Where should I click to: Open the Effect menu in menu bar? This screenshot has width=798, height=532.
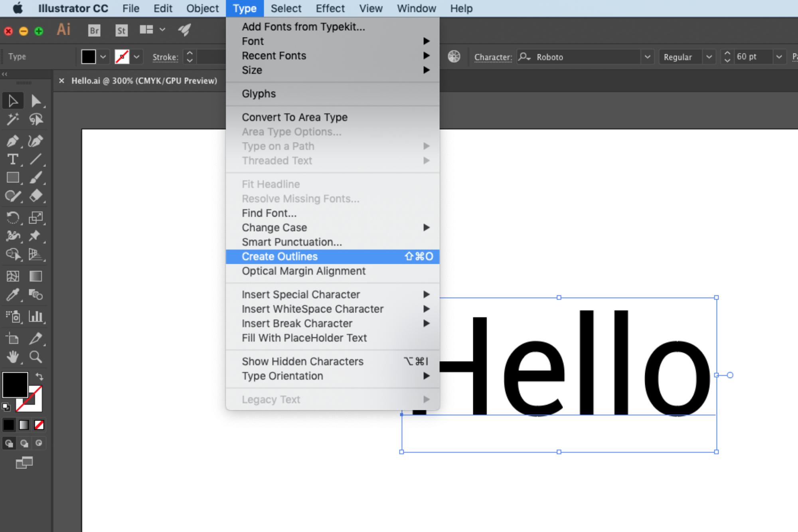point(331,8)
